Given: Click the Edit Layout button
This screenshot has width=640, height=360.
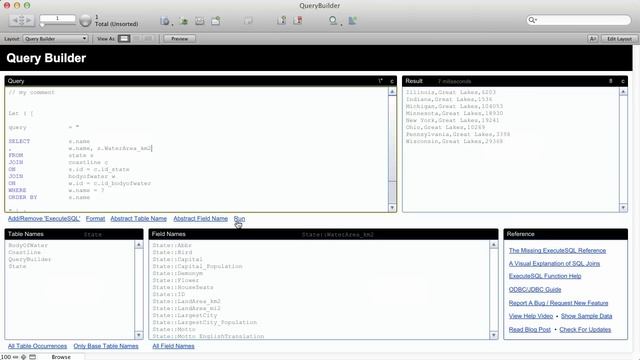Looking at the screenshot, I should (x=619, y=39).
